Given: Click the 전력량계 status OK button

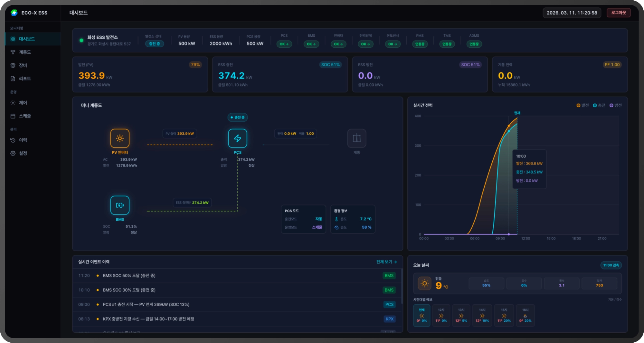Looking at the screenshot, I should coord(365,44).
